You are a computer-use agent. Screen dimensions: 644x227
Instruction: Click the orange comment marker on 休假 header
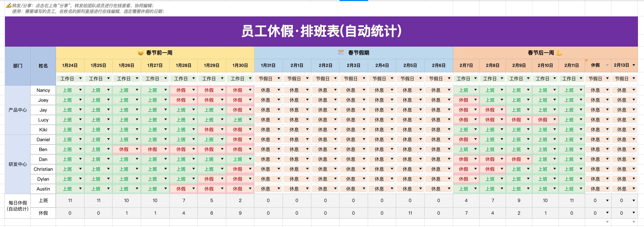coord(587,60)
